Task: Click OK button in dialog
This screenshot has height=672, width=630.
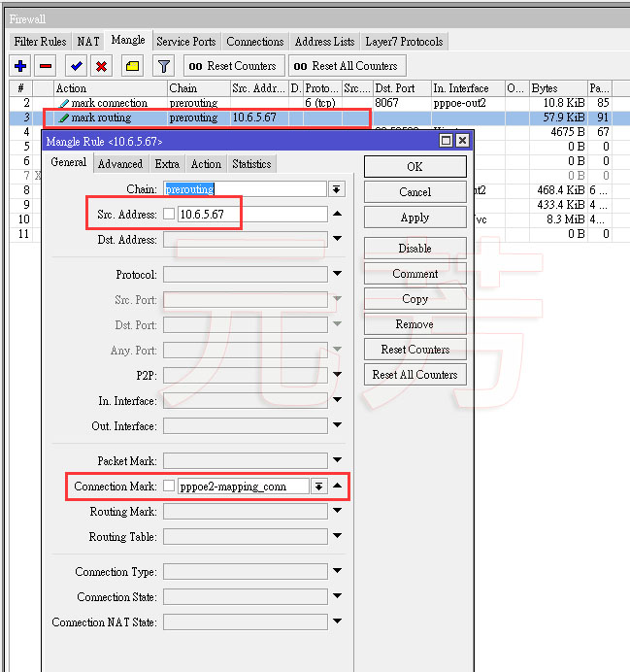Action: pos(415,166)
